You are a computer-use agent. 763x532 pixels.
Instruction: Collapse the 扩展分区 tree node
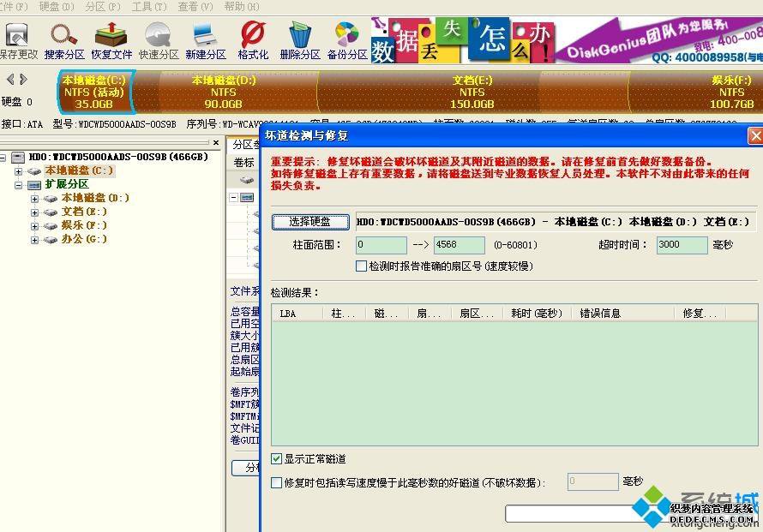pyautogui.click(x=18, y=185)
